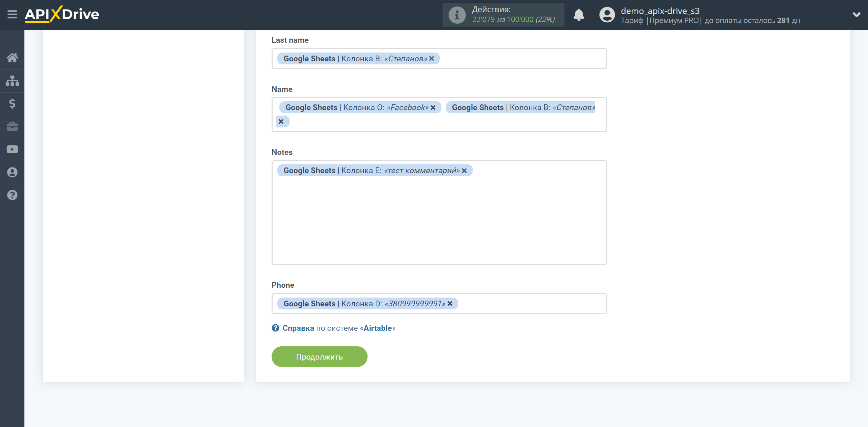Click inside the Name field

click(x=439, y=115)
